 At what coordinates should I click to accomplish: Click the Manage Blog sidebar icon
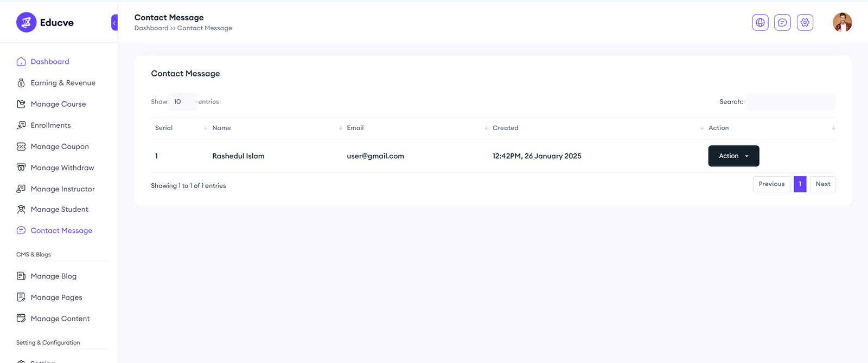coord(21,276)
